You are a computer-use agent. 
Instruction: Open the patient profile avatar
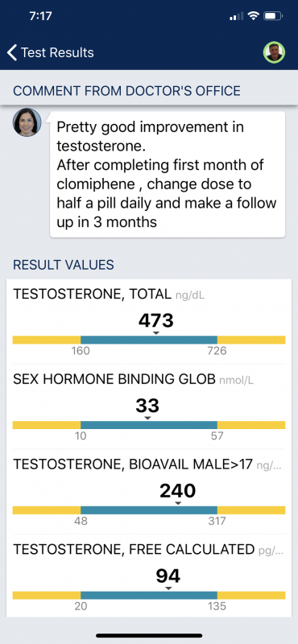click(x=274, y=52)
